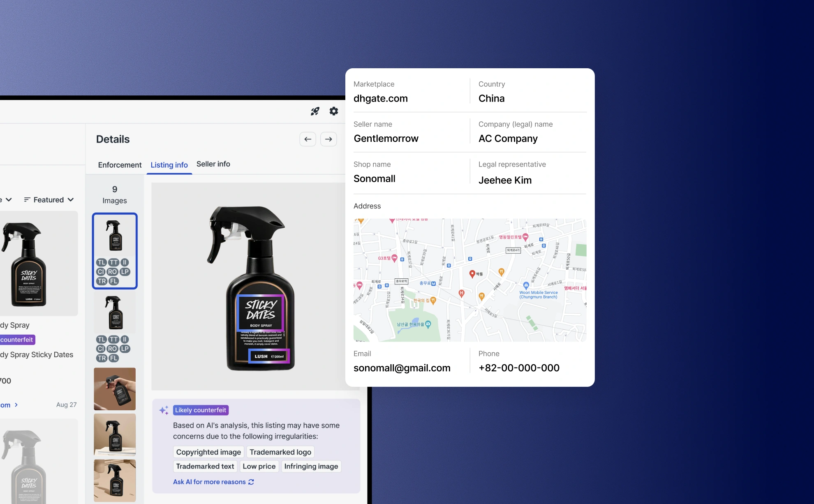Click the counterfeit label on listing card
The height and width of the screenshot is (504, 814).
[17, 340]
